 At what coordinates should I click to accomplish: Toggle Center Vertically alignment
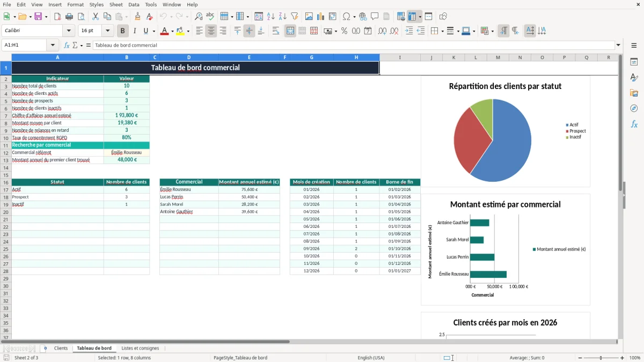(249, 31)
